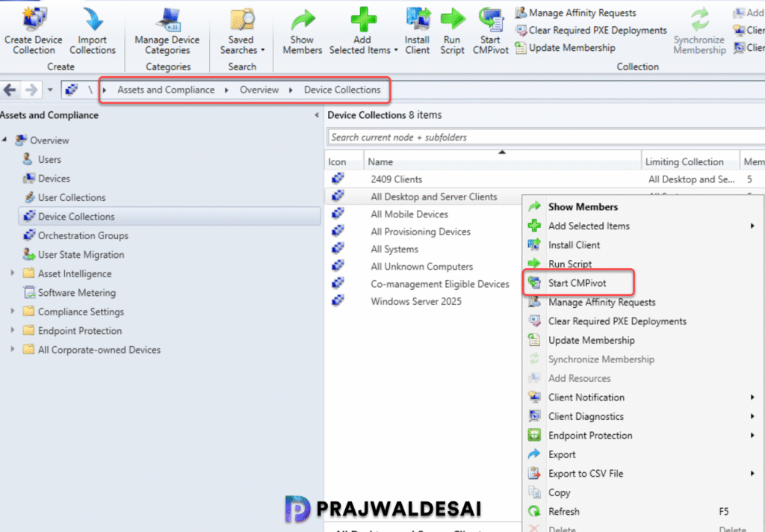Choose Start CMPivot in context menu

pyautogui.click(x=642, y=283)
